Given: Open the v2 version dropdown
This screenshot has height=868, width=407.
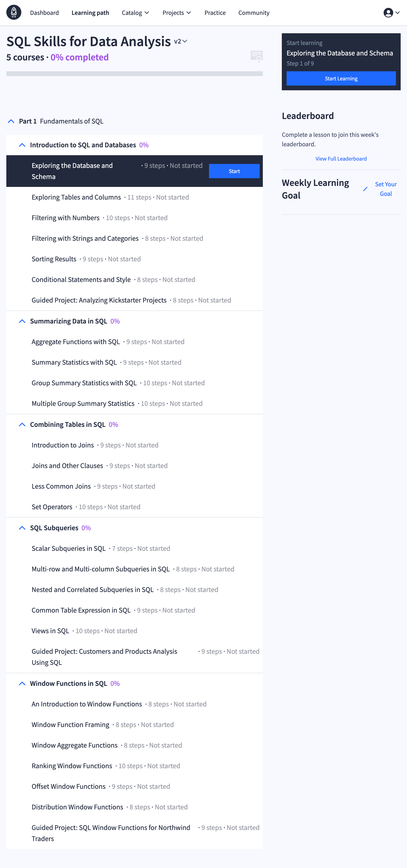Looking at the screenshot, I should pyautogui.click(x=180, y=41).
